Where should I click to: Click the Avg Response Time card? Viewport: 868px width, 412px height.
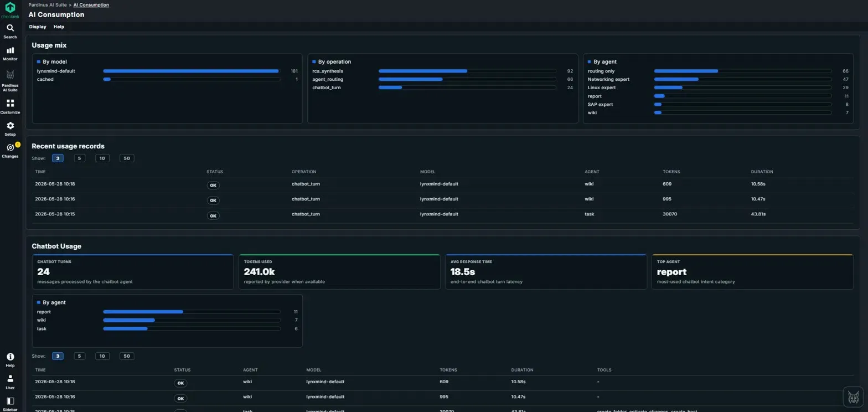[546, 272]
